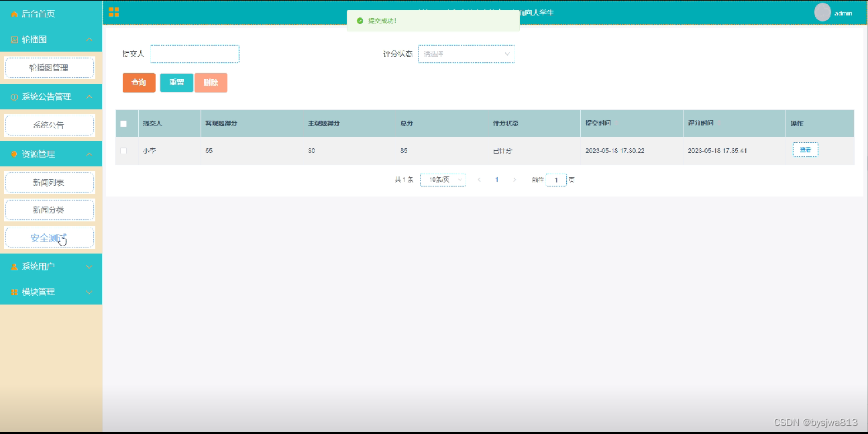
Task: Check the row checkbox for 小李
Action: click(x=123, y=151)
